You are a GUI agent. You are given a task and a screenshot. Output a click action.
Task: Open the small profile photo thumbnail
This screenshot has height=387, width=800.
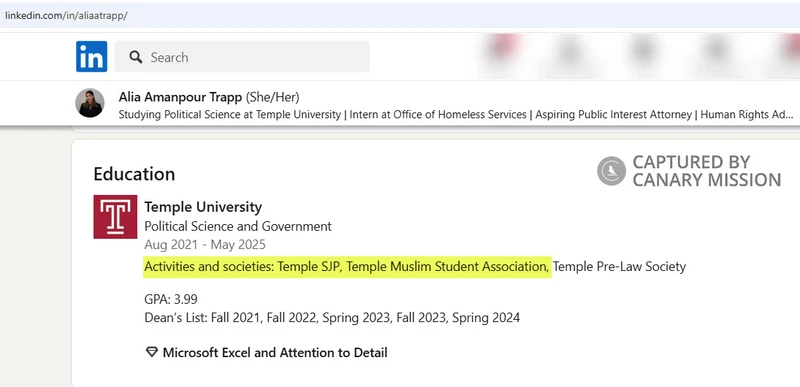coord(90,103)
